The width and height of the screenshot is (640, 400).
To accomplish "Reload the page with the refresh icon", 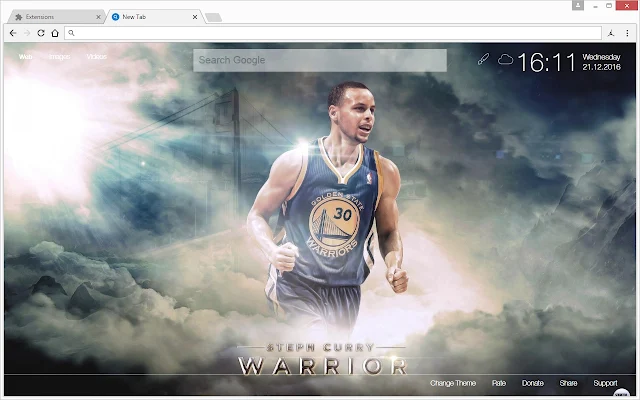I will click(x=41, y=33).
